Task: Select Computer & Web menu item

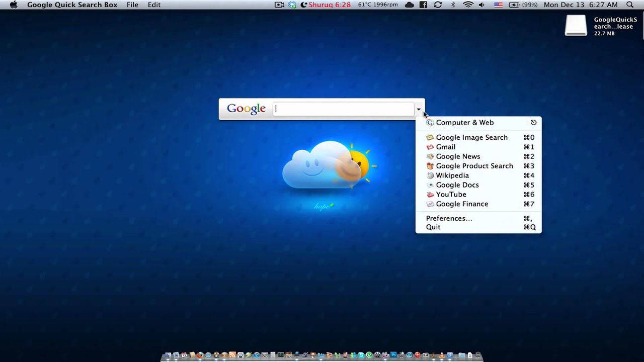Action: [x=478, y=123]
